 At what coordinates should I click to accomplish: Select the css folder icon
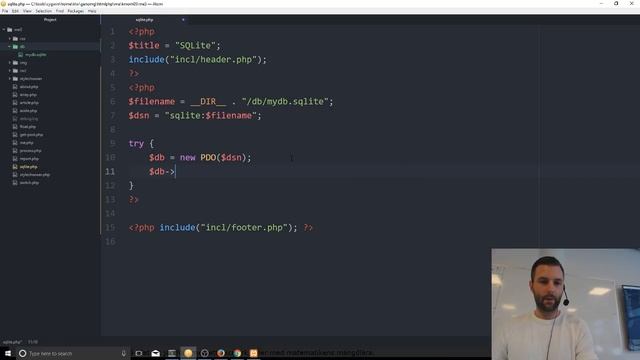[15, 38]
